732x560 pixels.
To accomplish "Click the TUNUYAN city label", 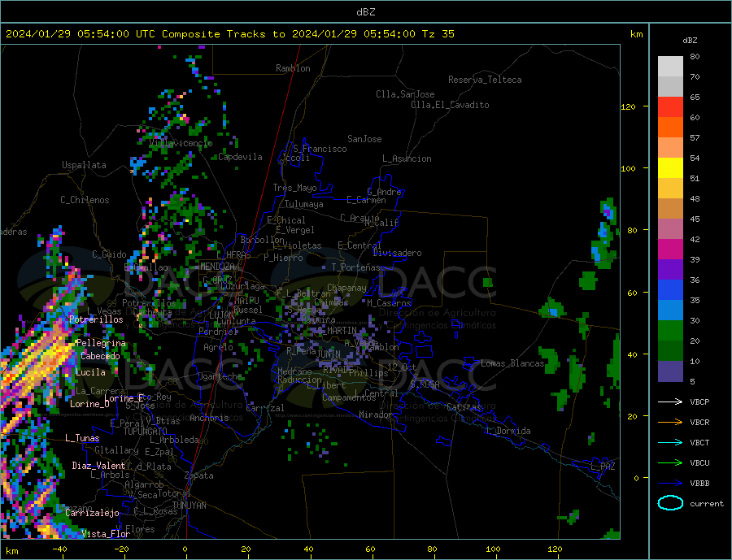I will [189, 506].
